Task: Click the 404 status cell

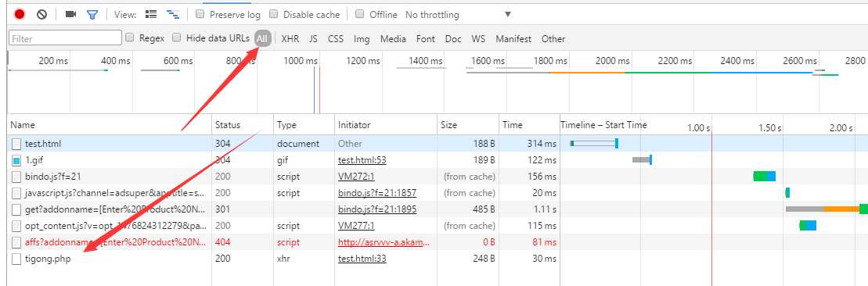Action: [x=224, y=242]
